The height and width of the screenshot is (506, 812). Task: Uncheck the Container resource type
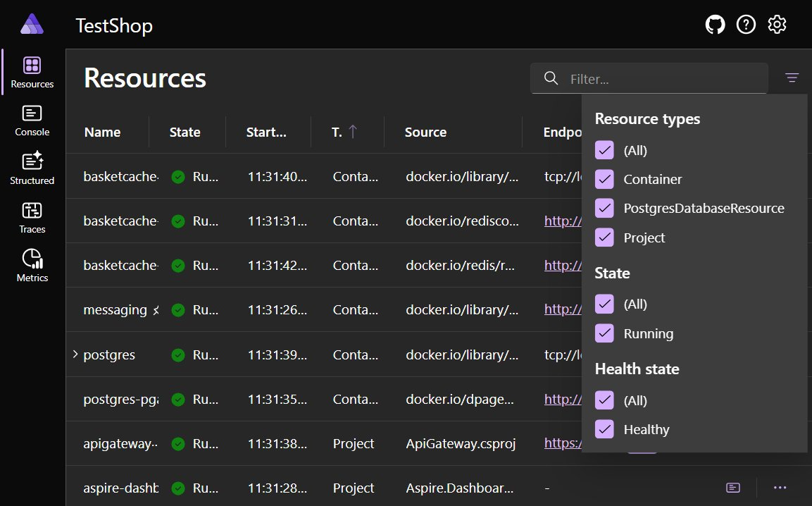tap(604, 179)
